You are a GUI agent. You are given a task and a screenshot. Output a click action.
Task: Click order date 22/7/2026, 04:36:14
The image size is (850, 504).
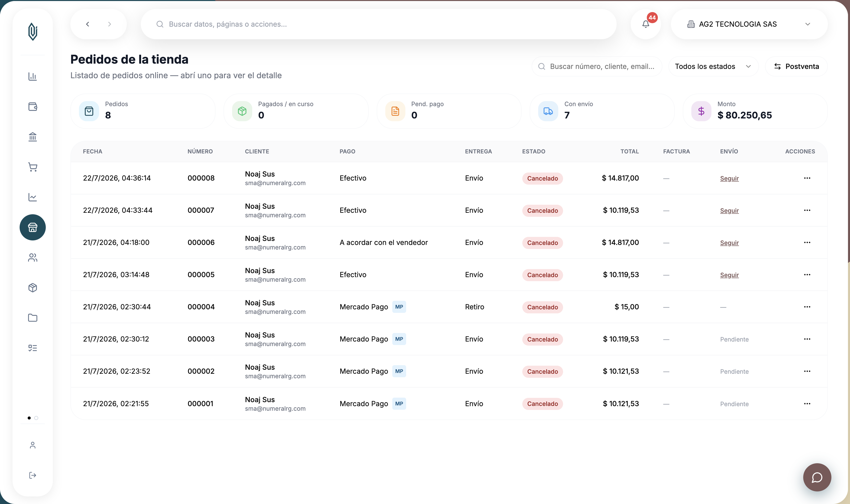click(117, 178)
